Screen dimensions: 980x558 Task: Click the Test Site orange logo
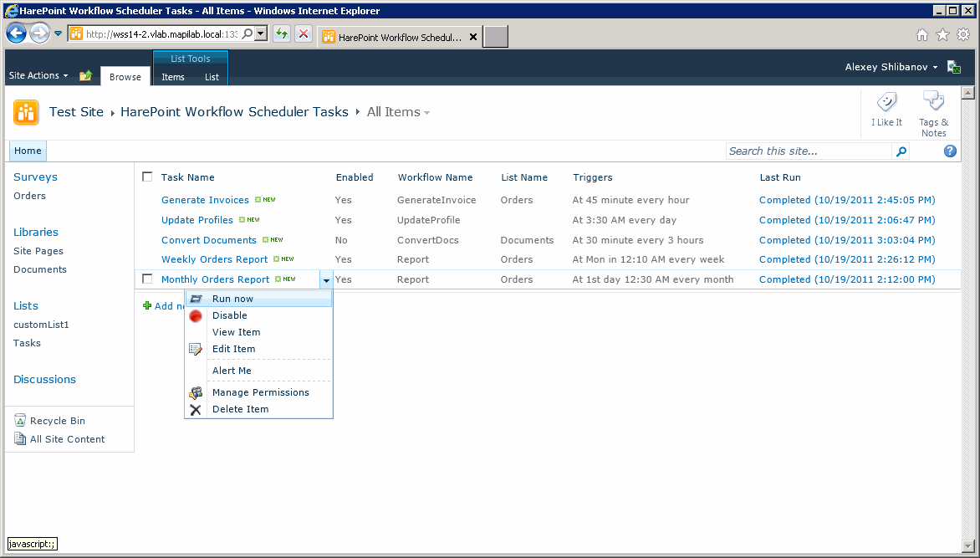[x=26, y=113]
